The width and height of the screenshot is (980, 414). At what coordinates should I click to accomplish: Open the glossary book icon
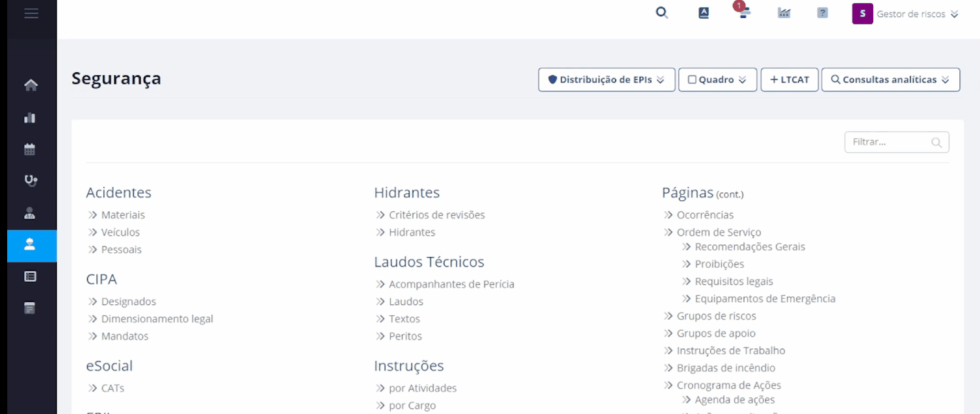[x=704, y=13]
